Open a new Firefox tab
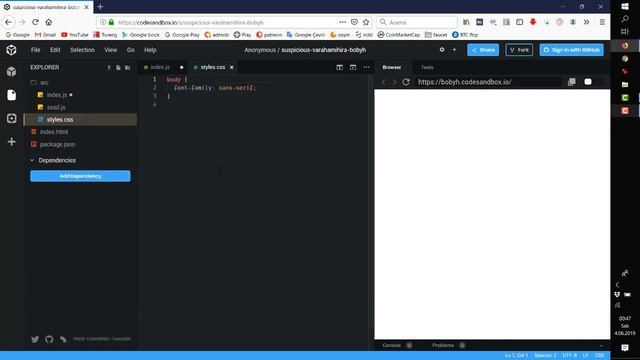640x360 pixels. click(x=100, y=7)
